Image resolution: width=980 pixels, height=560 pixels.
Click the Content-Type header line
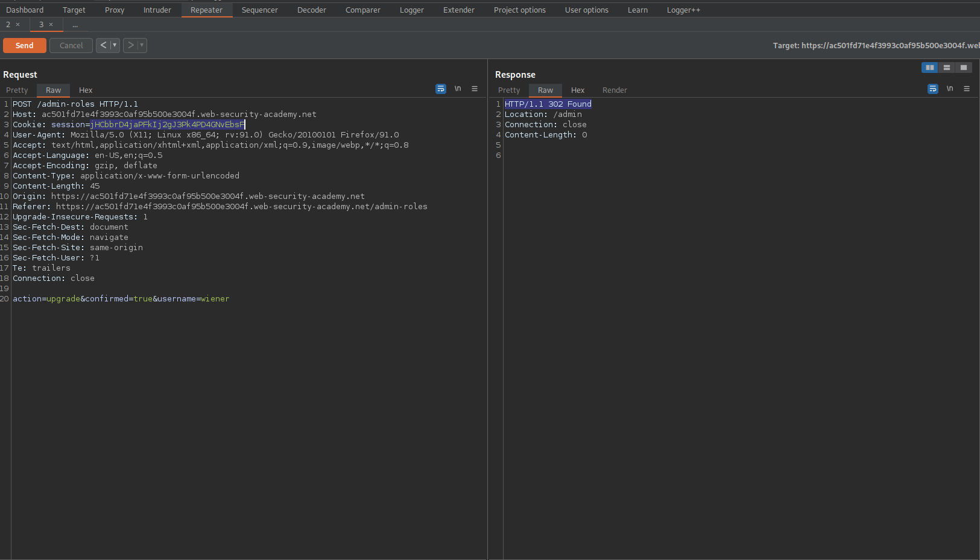[126, 175]
